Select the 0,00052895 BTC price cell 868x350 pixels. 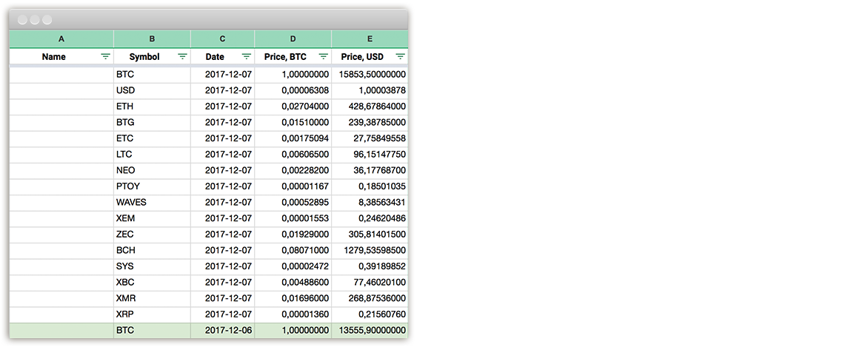293,202
